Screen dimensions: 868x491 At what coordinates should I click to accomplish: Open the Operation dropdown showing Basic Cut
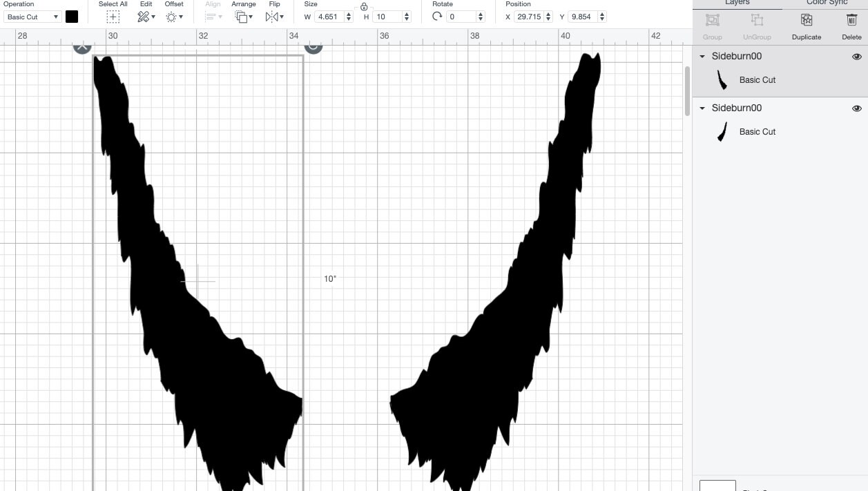click(x=32, y=17)
